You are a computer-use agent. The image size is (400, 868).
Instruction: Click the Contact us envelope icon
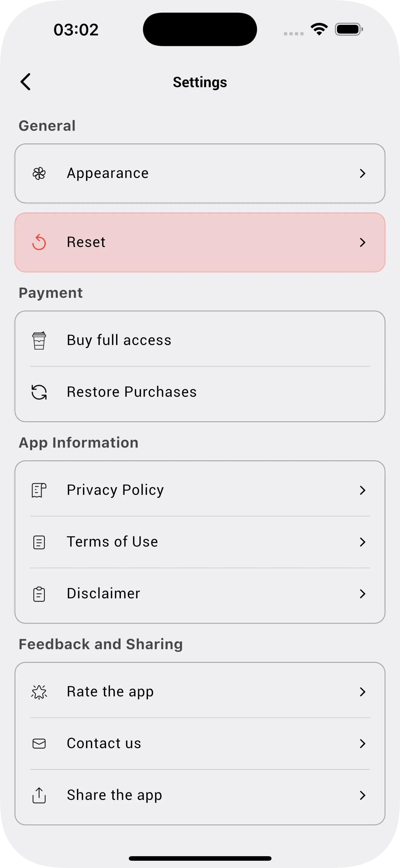[x=39, y=744]
